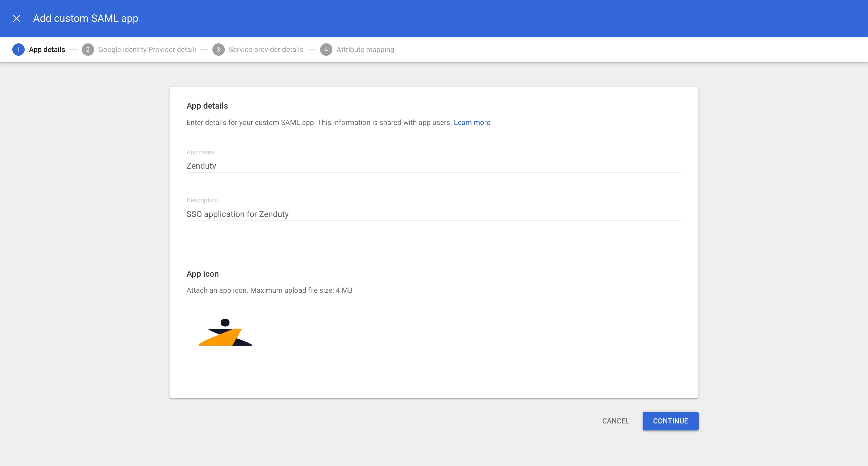Select the App details step label

(47, 50)
